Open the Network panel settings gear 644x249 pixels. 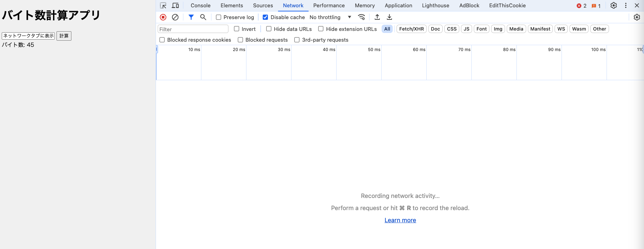click(637, 17)
